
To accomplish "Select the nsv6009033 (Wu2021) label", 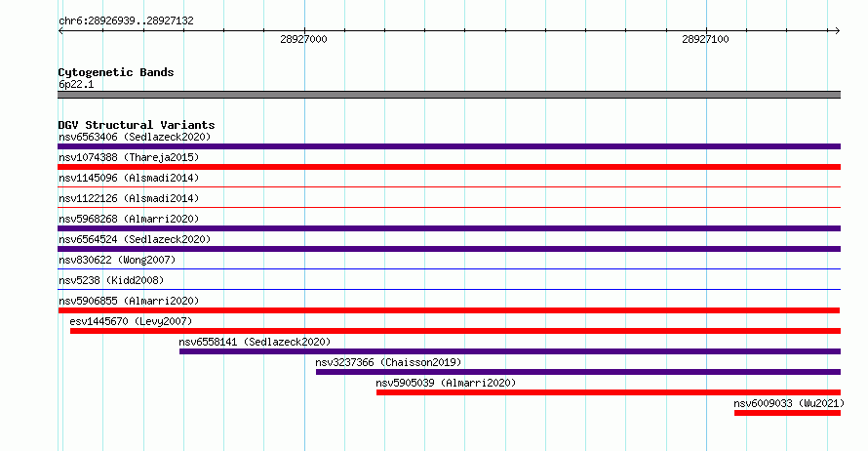I will click(x=789, y=403).
